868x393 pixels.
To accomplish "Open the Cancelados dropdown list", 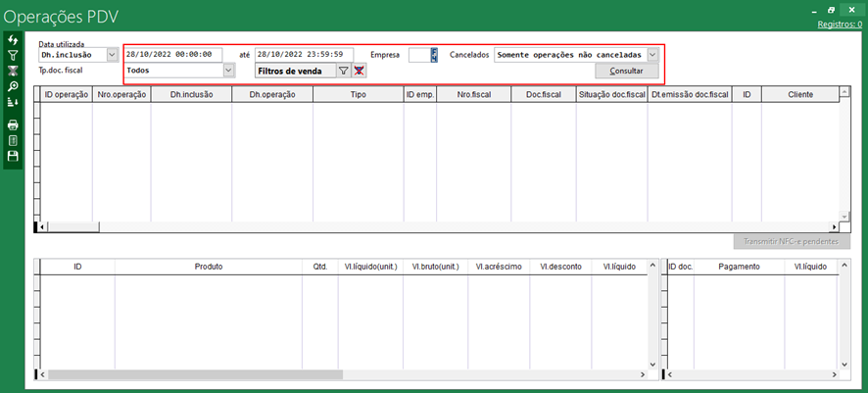I will 652,55.
